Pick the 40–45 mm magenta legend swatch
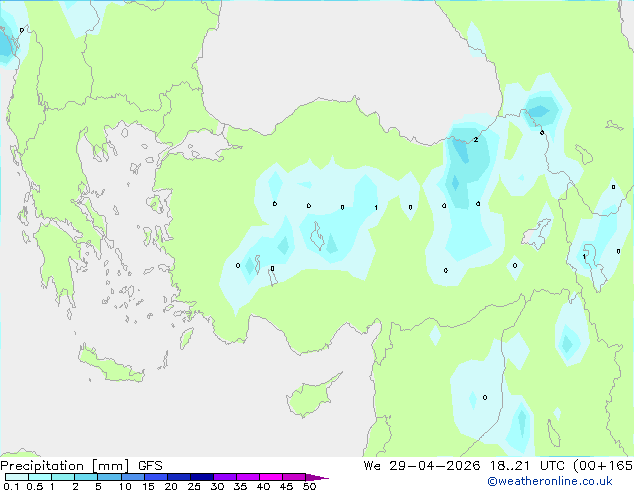This screenshot has width=634, height=490. 271,477
